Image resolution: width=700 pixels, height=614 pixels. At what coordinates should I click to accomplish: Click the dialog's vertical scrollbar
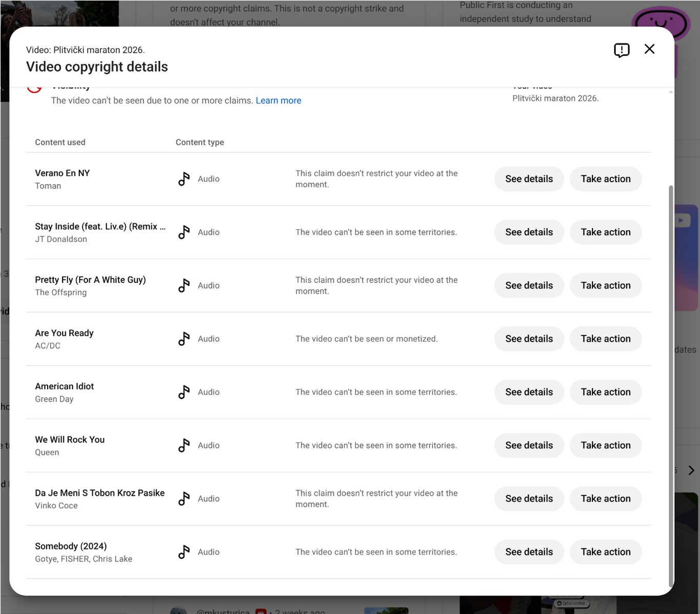[x=671, y=386]
